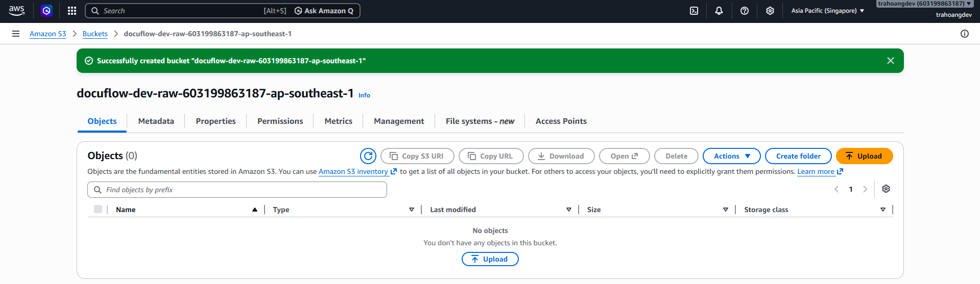
Task: Expand the Asia Pacific (Singapore) region dropdown
Action: [x=828, y=11]
